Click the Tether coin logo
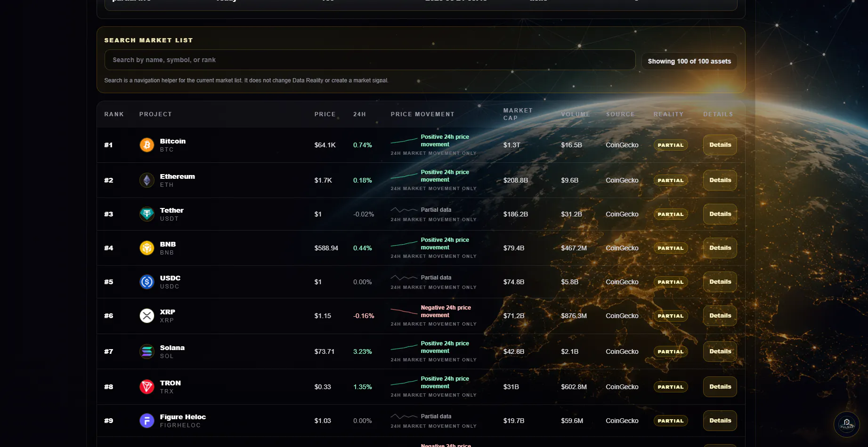Viewport: 868px width, 447px height. click(x=147, y=214)
